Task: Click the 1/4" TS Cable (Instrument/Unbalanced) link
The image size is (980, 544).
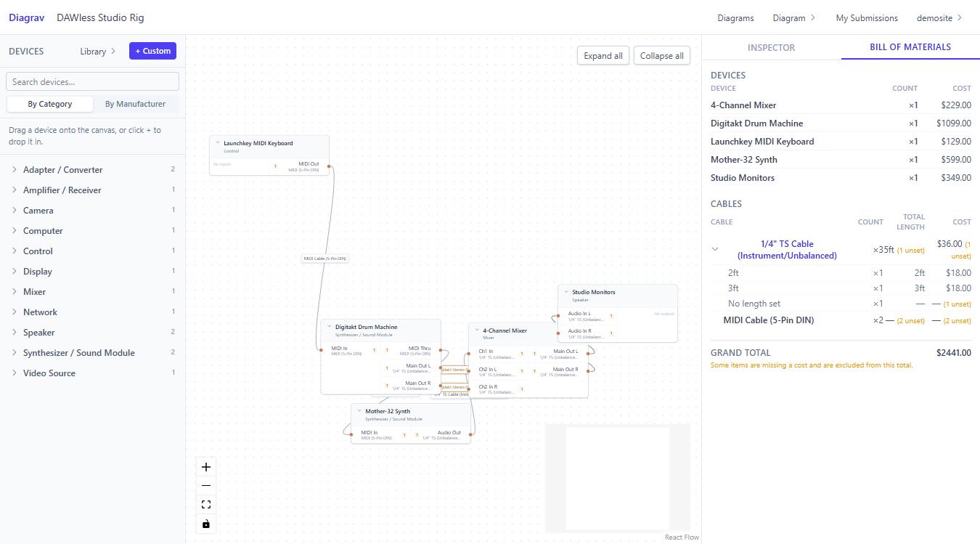Action: pos(787,250)
